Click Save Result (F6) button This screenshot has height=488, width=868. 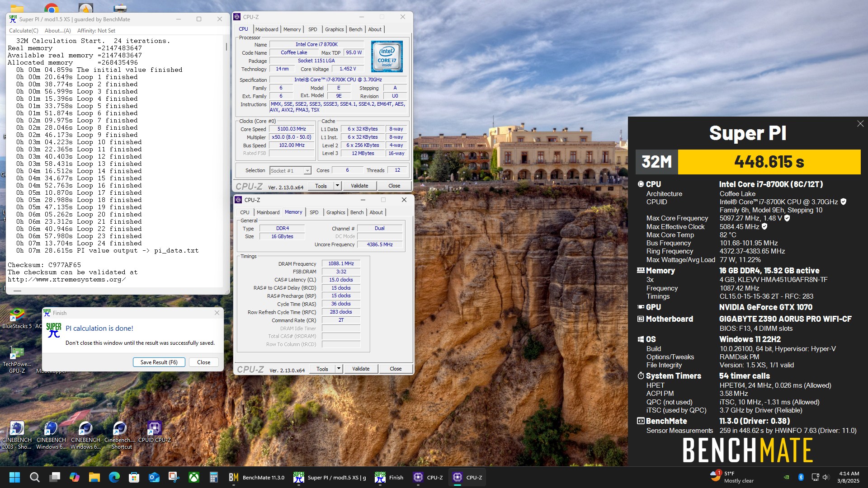coord(159,362)
